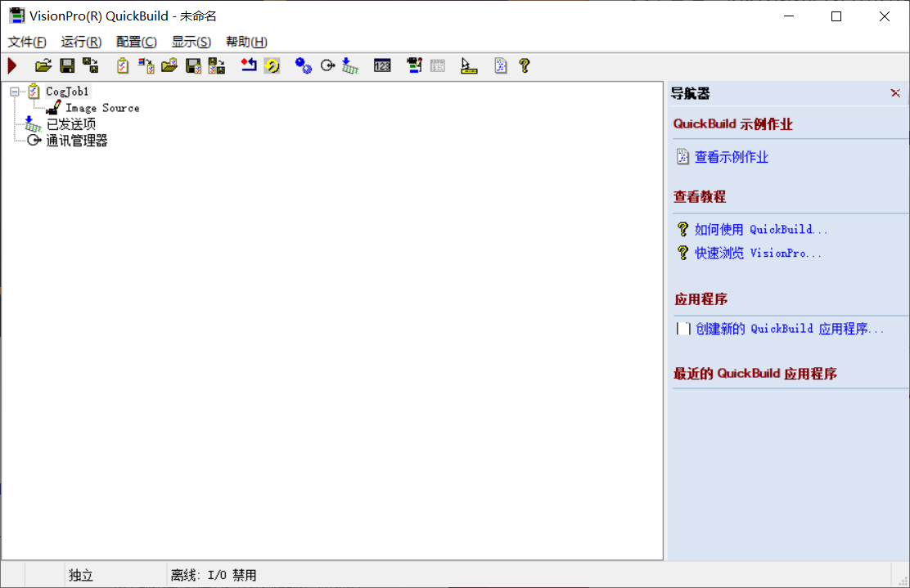Open the communications explorer clock icon
Screen dimensions: 910x588
tap(327, 65)
